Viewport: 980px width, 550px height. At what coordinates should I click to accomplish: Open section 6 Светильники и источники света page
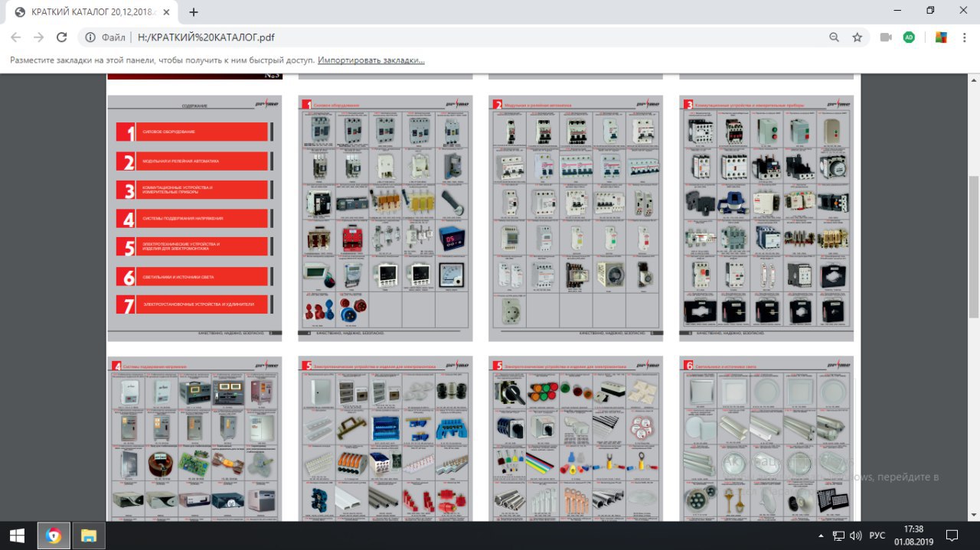tap(766, 440)
